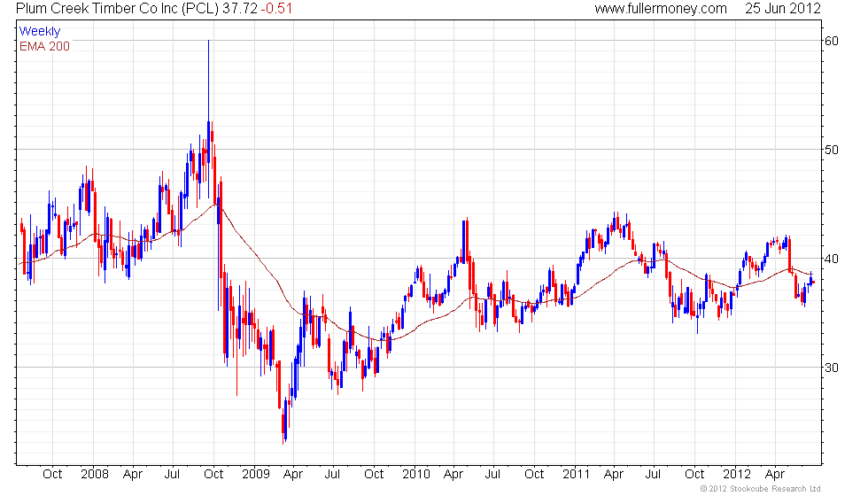
Task: Click the chart date 25 Jun 2012
Action: tap(782, 8)
